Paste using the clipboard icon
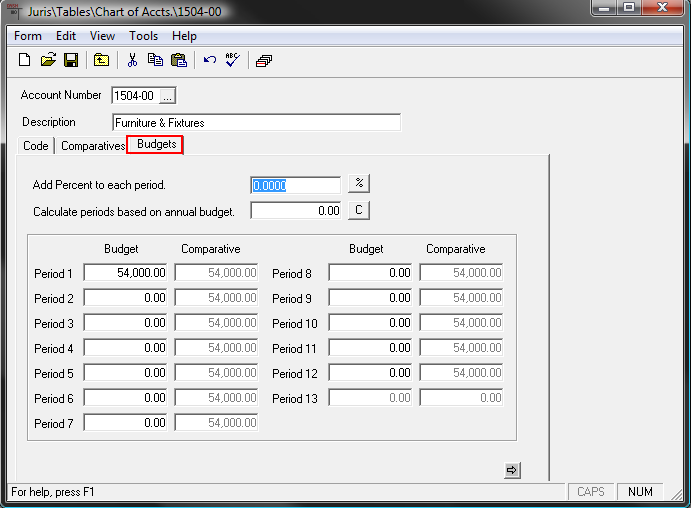The width and height of the screenshot is (691, 508). 178,60
